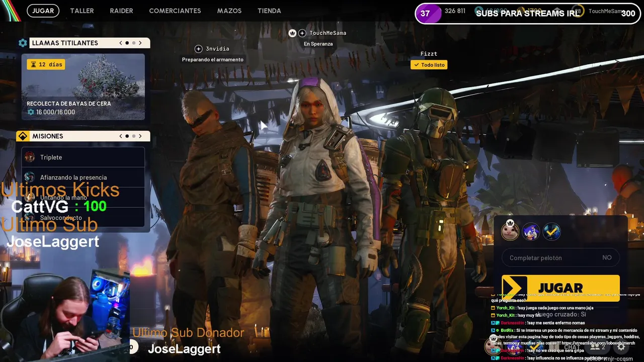644x362 pixels.
Task: Open the Triplete mission
Action: click(83, 157)
